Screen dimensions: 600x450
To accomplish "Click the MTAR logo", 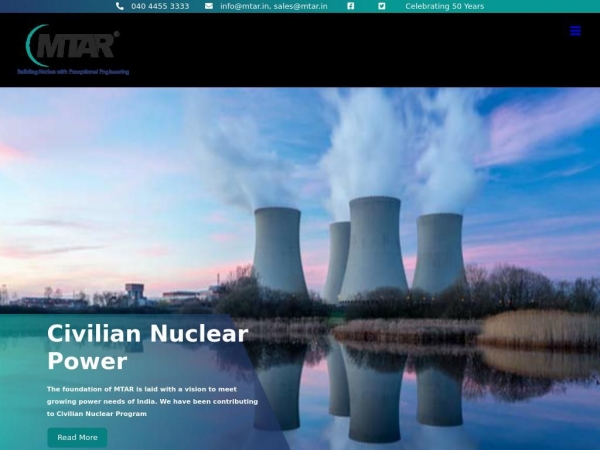I will tap(72, 45).
